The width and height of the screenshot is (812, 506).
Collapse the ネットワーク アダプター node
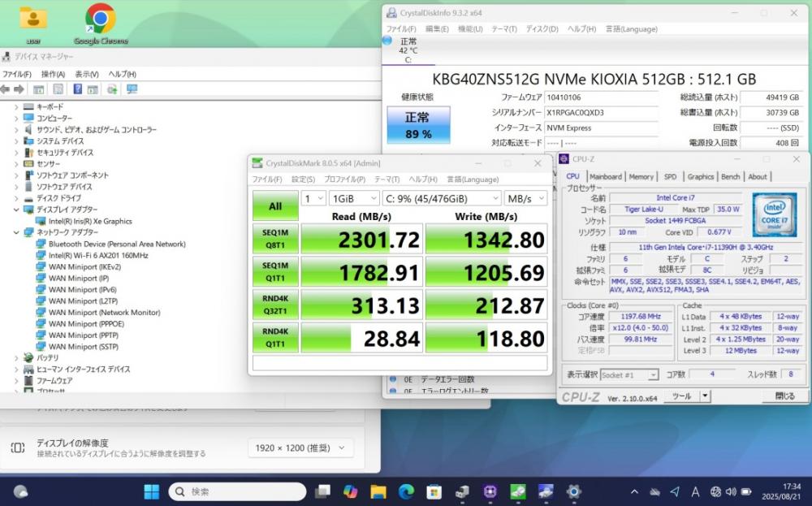pos(16,232)
